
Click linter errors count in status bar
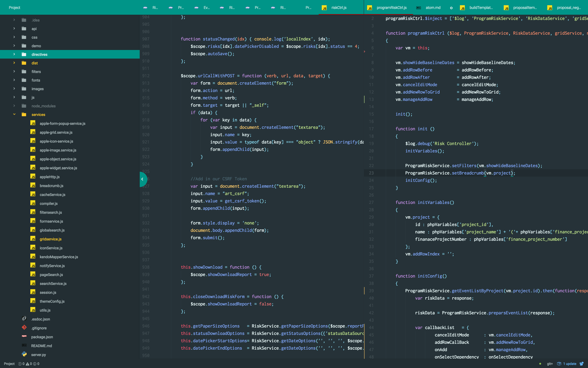[x=21, y=364]
